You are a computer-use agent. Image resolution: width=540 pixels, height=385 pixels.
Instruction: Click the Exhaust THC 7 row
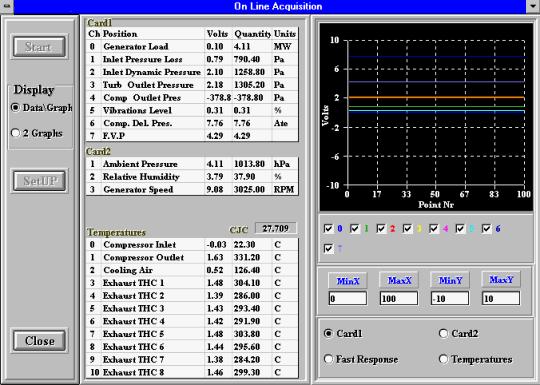point(192,359)
